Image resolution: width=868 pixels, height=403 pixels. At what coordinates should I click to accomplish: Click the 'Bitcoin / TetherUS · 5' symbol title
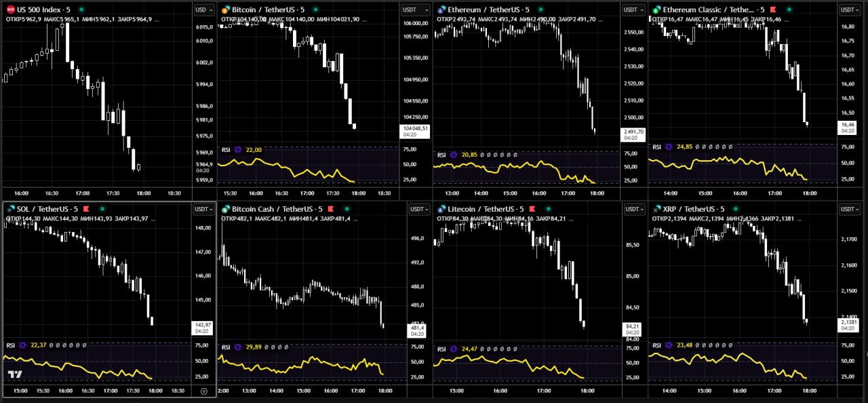tap(269, 9)
